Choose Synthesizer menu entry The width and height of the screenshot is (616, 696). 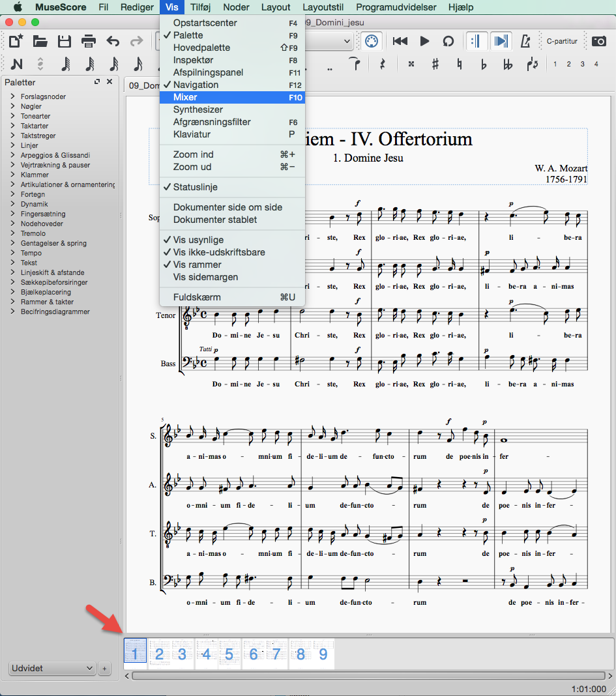pyautogui.click(x=232, y=109)
